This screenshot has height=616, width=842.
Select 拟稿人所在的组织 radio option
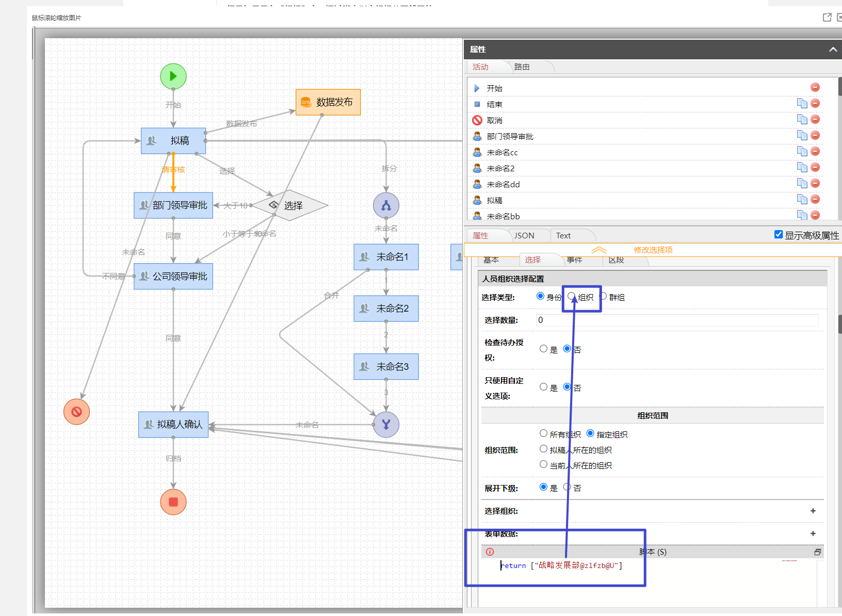pyautogui.click(x=543, y=449)
